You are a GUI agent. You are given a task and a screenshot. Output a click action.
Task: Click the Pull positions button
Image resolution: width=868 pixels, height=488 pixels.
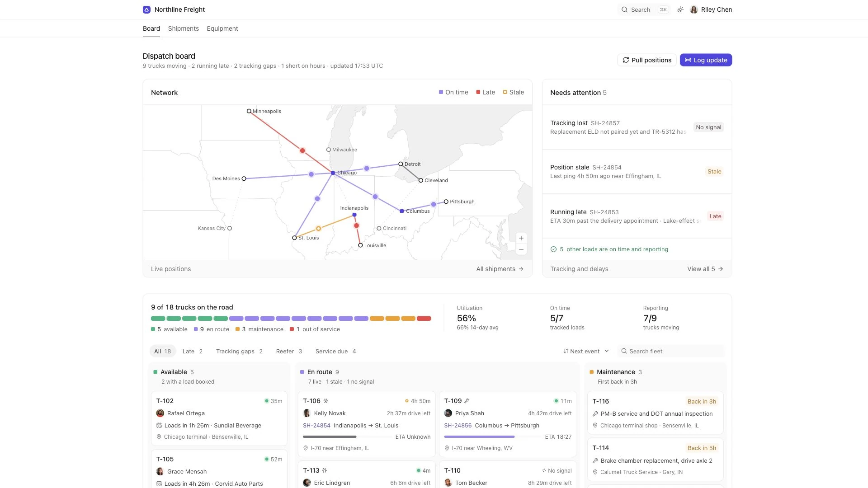pyautogui.click(x=647, y=60)
